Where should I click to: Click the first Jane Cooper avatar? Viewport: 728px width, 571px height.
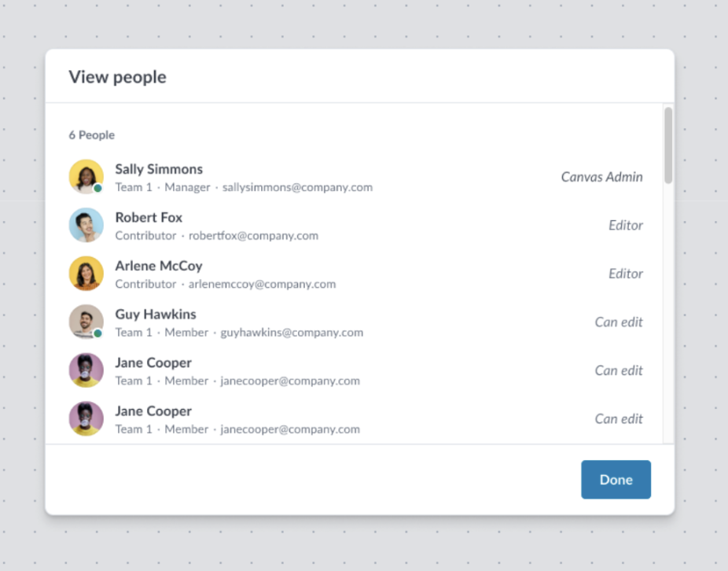pos(86,370)
